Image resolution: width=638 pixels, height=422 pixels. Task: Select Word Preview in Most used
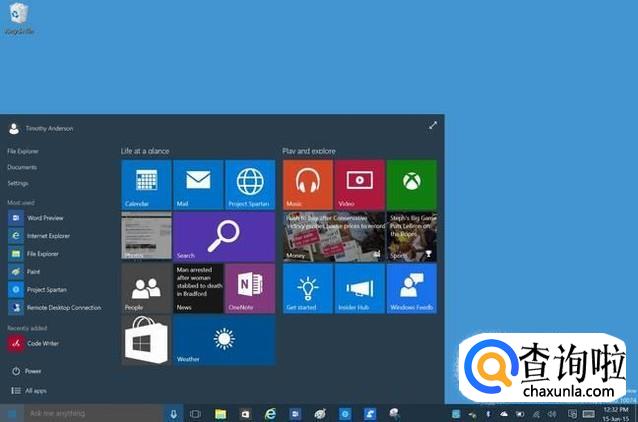pyautogui.click(x=45, y=217)
